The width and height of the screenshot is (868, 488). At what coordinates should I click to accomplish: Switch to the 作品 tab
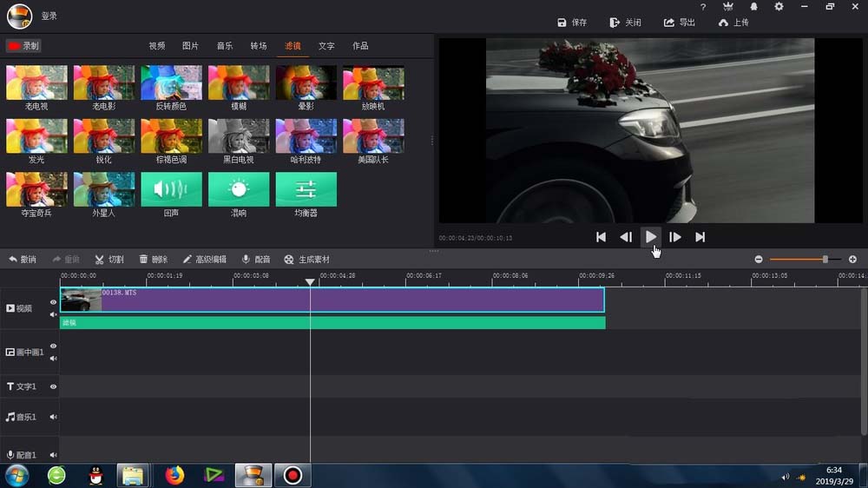tap(360, 46)
